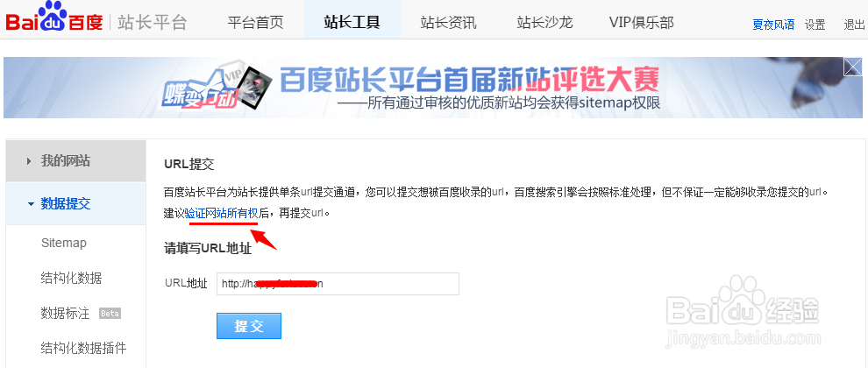Open 站长资讯 tab
The height and width of the screenshot is (368, 868).
tap(448, 23)
